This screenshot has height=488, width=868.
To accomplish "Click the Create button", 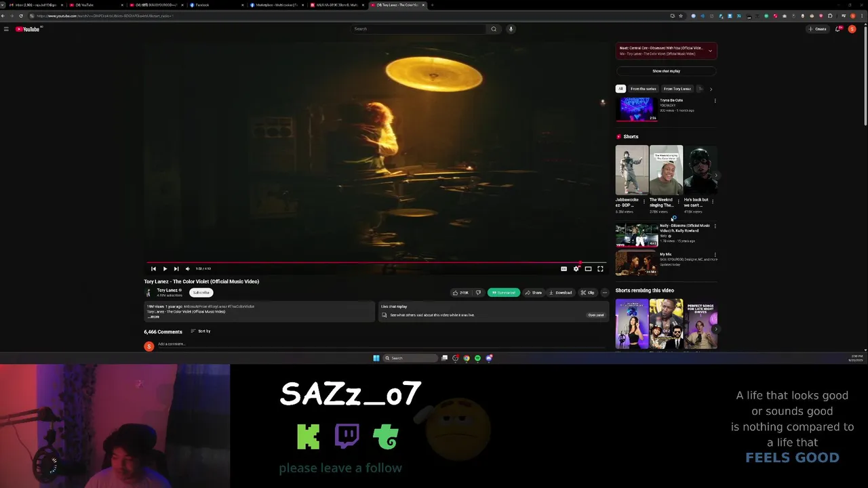I will point(817,29).
